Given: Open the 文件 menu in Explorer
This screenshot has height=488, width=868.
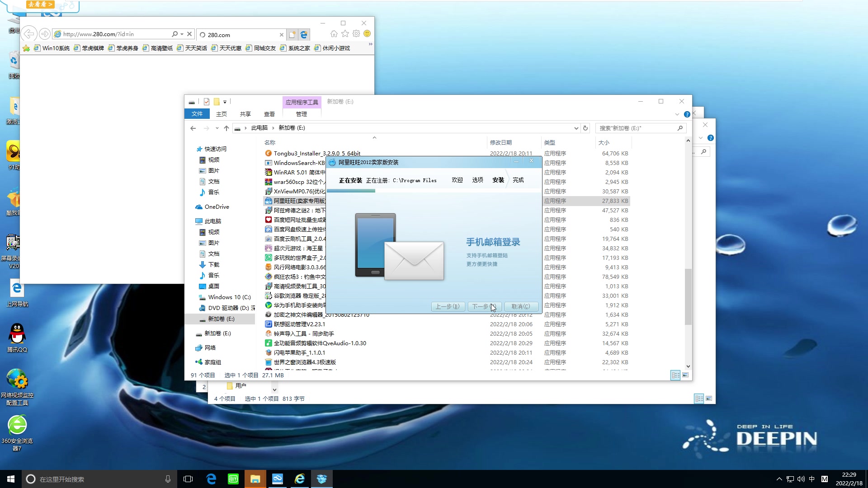Looking at the screenshot, I should (197, 114).
